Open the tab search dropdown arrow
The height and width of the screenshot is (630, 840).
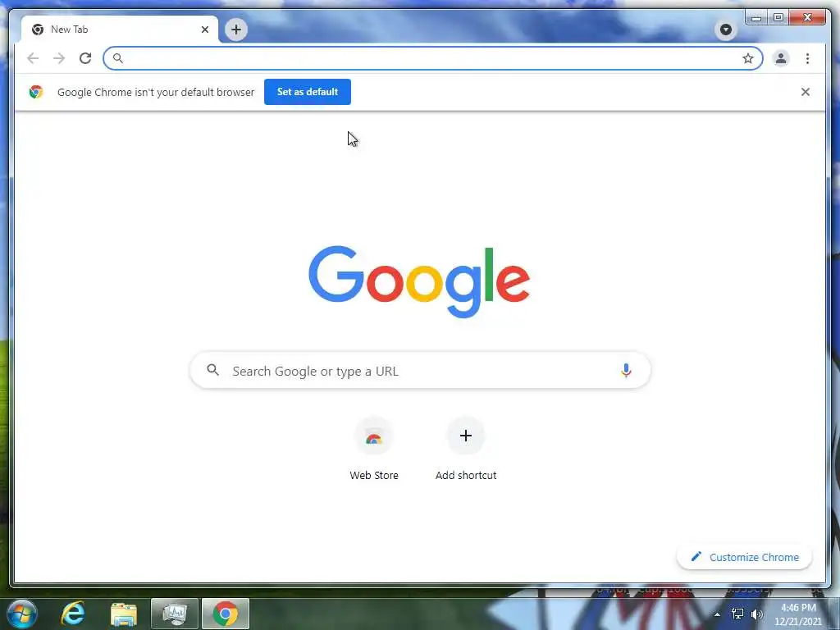pyautogui.click(x=726, y=30)
